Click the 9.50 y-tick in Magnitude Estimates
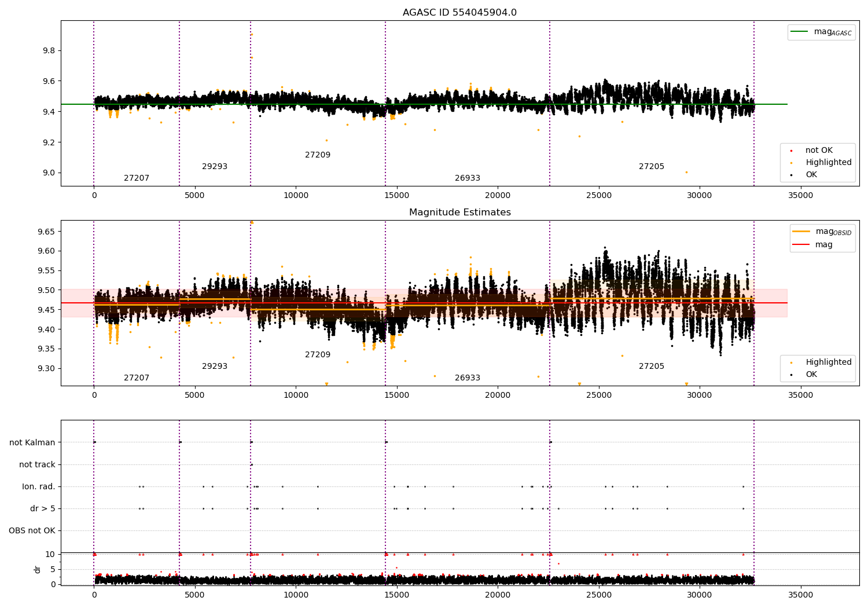 click(47, 291)
